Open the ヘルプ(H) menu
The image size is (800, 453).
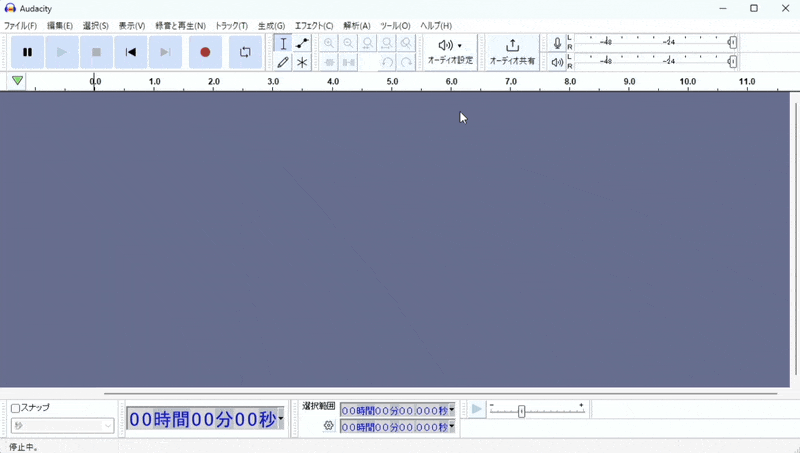[x=436, y=26]
